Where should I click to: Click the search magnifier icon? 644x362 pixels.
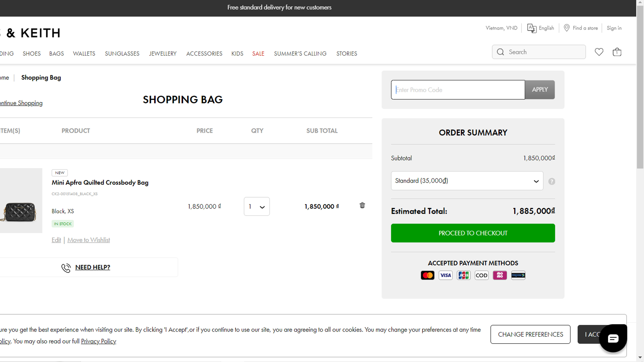500,52
